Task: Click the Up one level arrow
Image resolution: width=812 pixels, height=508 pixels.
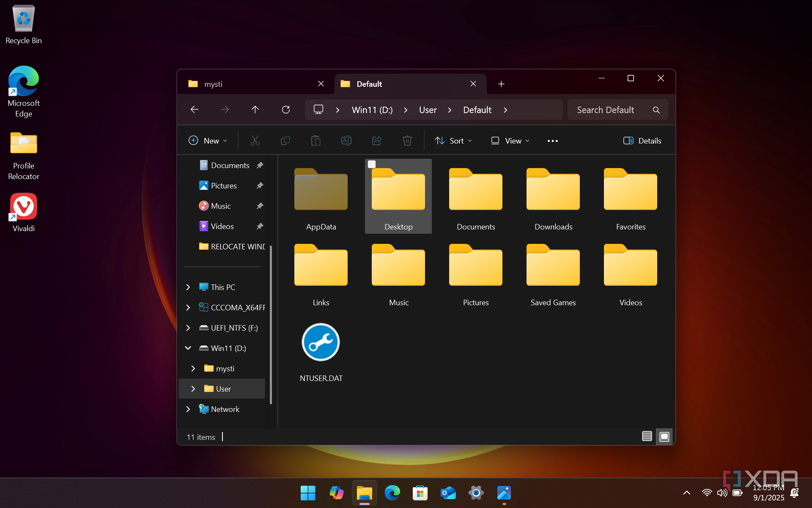Action: tap(255, 110)
